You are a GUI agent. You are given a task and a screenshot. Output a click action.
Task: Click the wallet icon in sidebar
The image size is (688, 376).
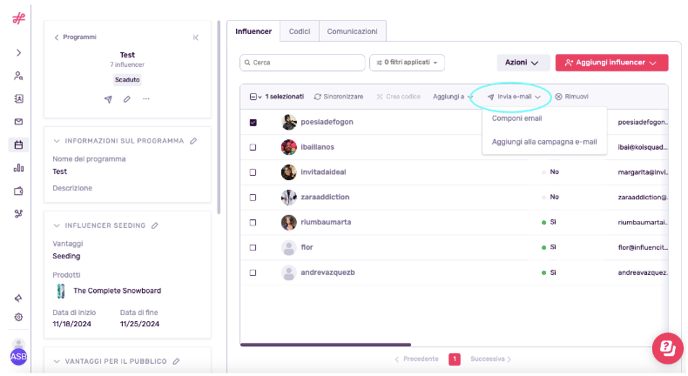[x=18, y=191]
